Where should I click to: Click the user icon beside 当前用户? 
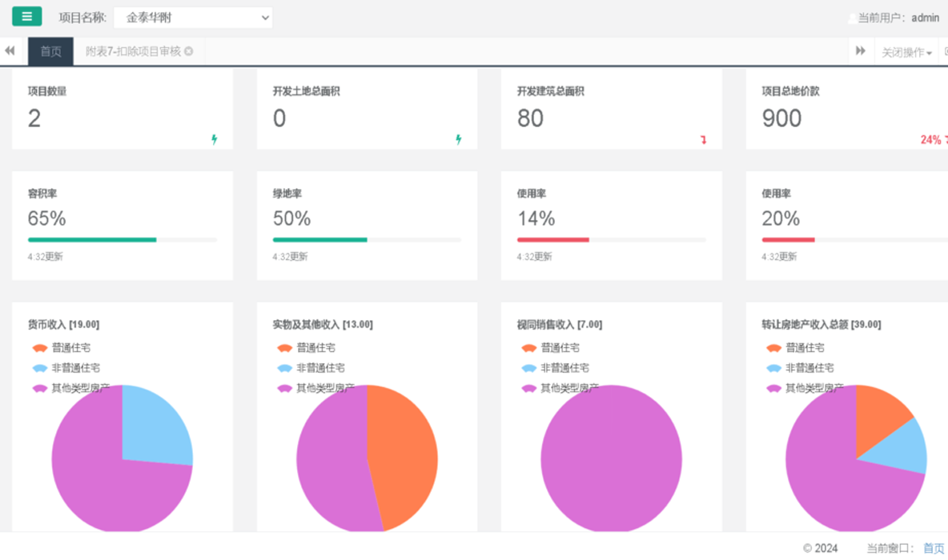(852, 18)
